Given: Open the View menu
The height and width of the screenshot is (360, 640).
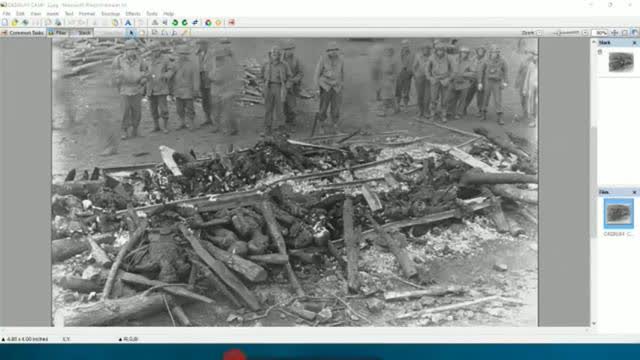Looking at the screenshot, I should tap(36, 13).
